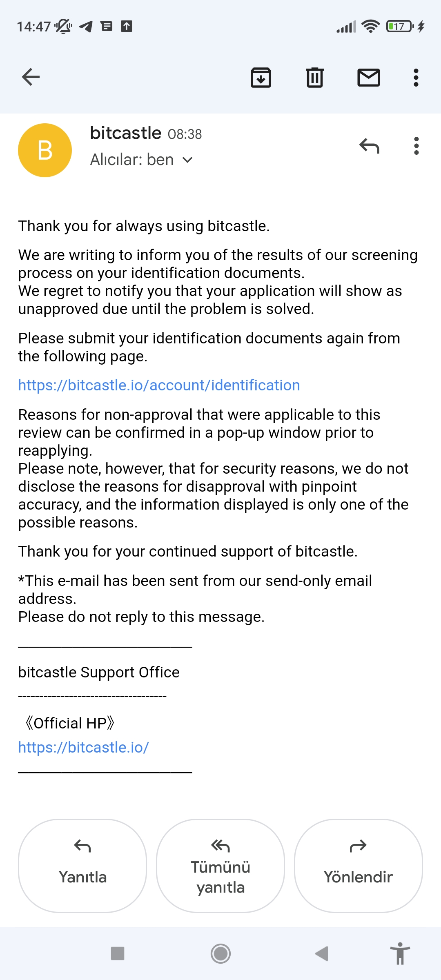441x980 pixels.
Task: Go to the home screen via circle button
Action: point(220,953)
